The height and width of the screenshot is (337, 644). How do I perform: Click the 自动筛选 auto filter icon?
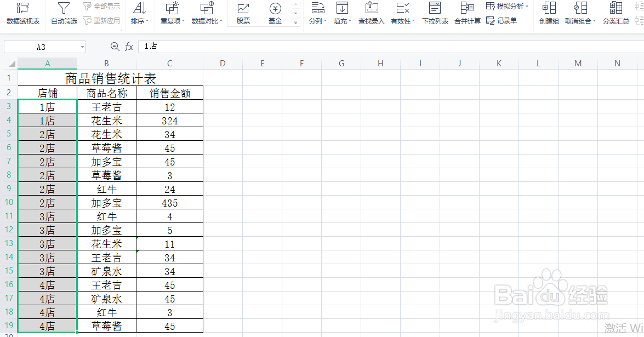pos(64,8)
